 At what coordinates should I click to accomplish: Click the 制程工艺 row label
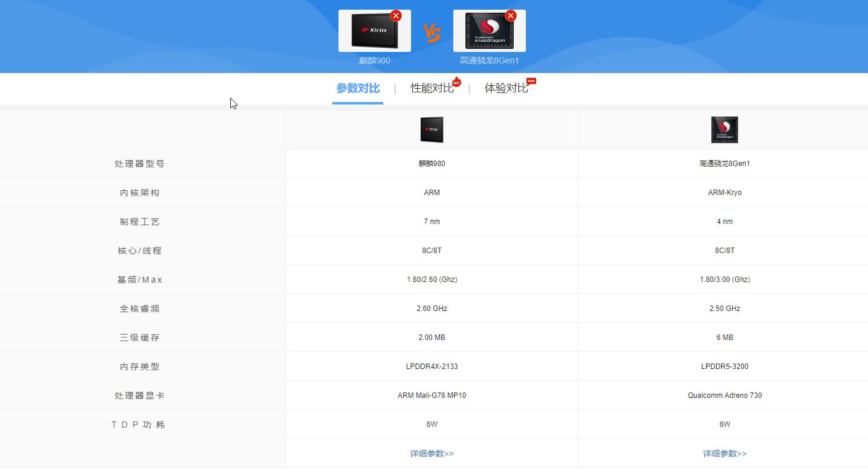(140, 222)
